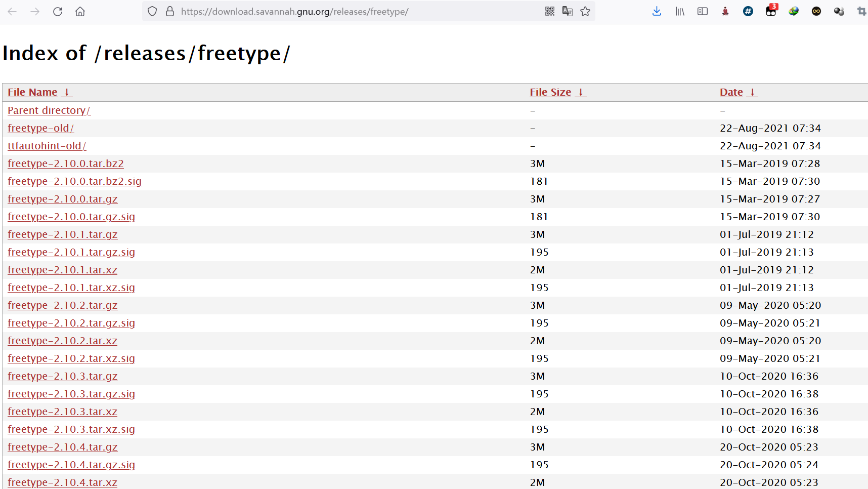Select the size 3M of freetype-2.10.0.tar.bz2
The height and width of the screenshot is (489, 868).
coord(537,164)
